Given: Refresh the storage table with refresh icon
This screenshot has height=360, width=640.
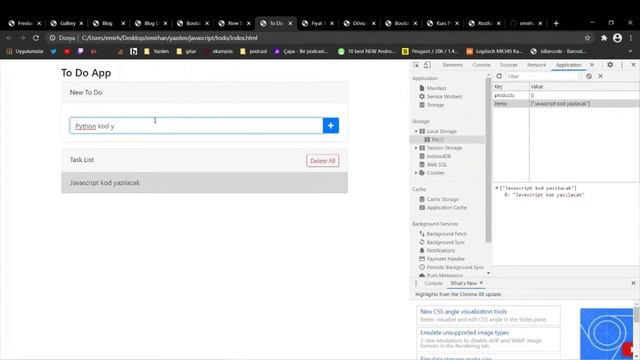Looking at the screenshot, I should 499,76.
